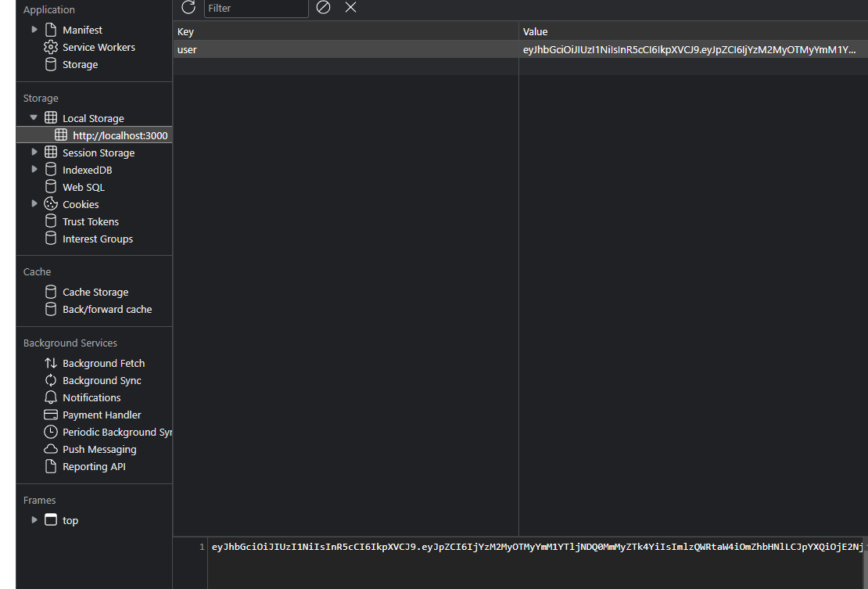868x589 pixels.
Task: Click the top frame window icon
Action: pyautogui.click(x=50, y=520)
